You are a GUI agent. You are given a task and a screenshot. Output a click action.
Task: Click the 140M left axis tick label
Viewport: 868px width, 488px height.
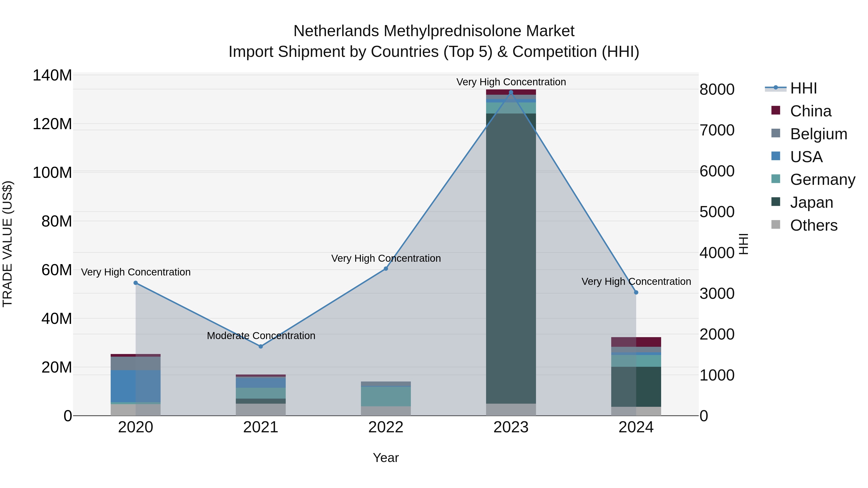point(52,75)
